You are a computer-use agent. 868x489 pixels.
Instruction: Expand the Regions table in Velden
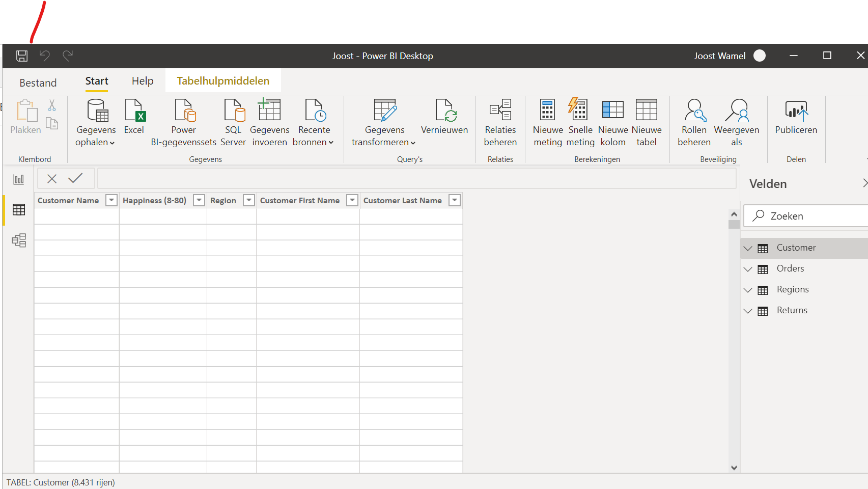[748, 290]
